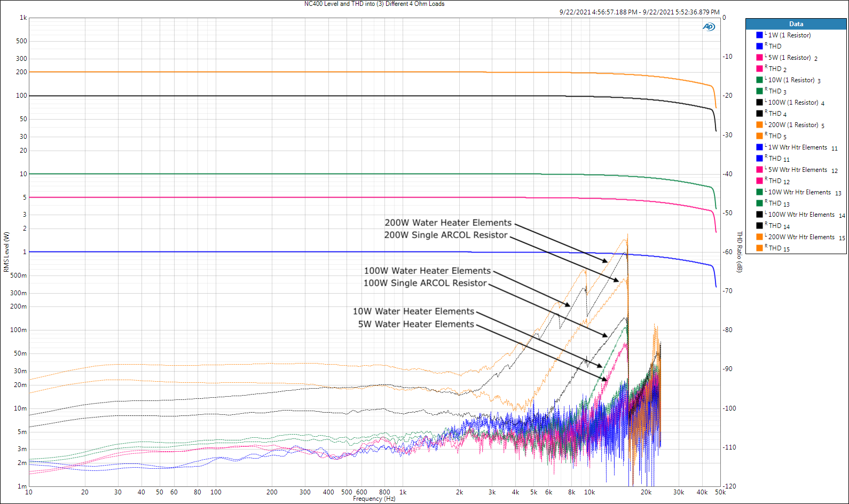Click the graph title NC400 Level and THD
849x504 pixels.
point(374,4)
